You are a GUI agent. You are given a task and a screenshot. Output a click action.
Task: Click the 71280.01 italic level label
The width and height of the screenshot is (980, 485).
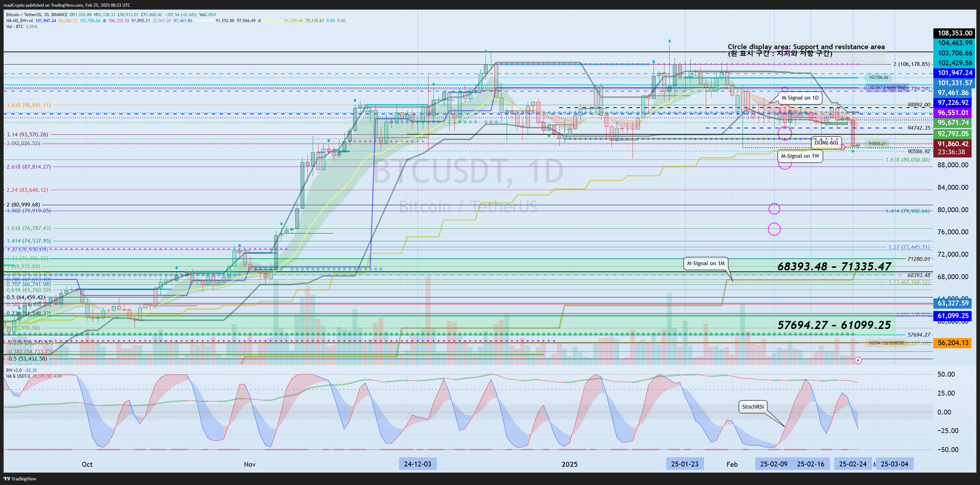(918, 259)
